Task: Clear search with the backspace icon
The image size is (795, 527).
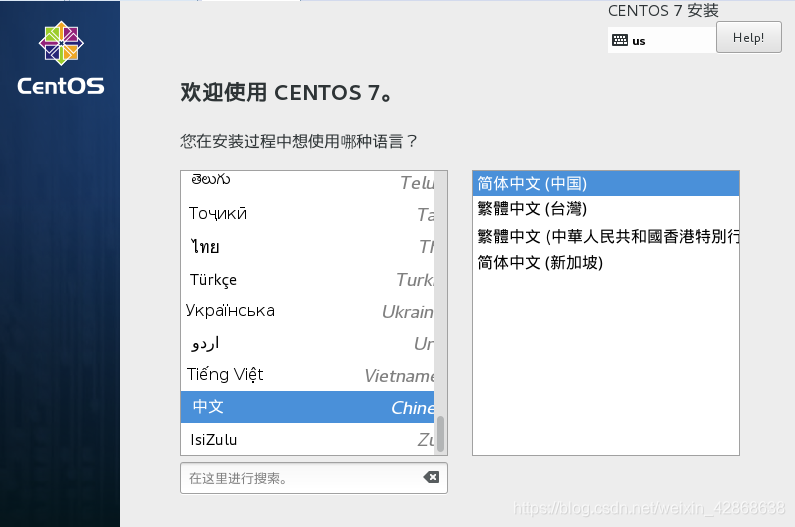Action: [431, 477]
